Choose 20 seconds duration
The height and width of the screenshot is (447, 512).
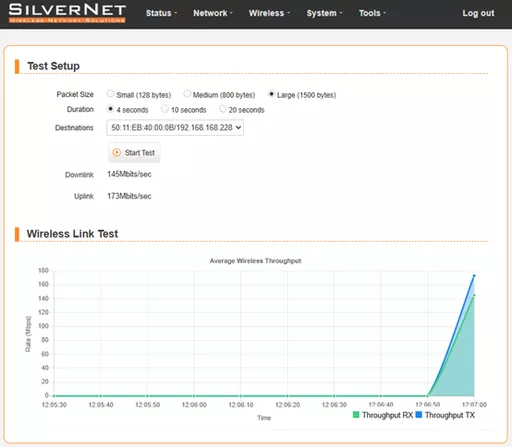[223, 109]
